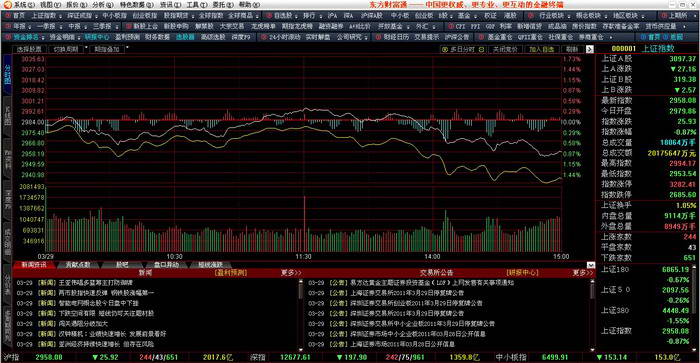Open the 工具 menu

coord(196,4)
